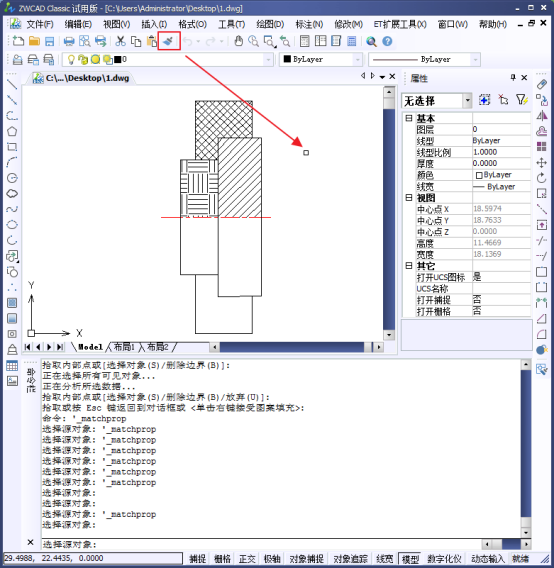Viewport: 554px width, 568px height.
Task: Open the 文件(F) menu
Action: click(40, 24)
